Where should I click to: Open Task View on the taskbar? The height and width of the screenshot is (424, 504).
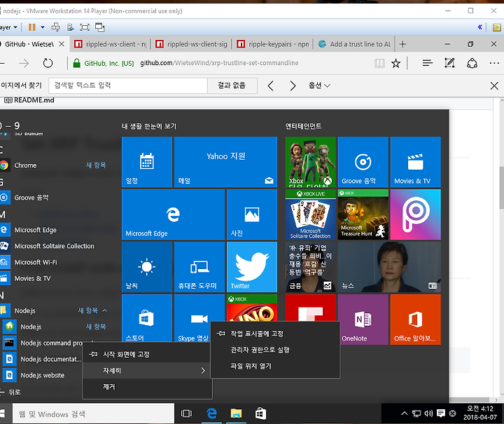(x=186, y=413)
